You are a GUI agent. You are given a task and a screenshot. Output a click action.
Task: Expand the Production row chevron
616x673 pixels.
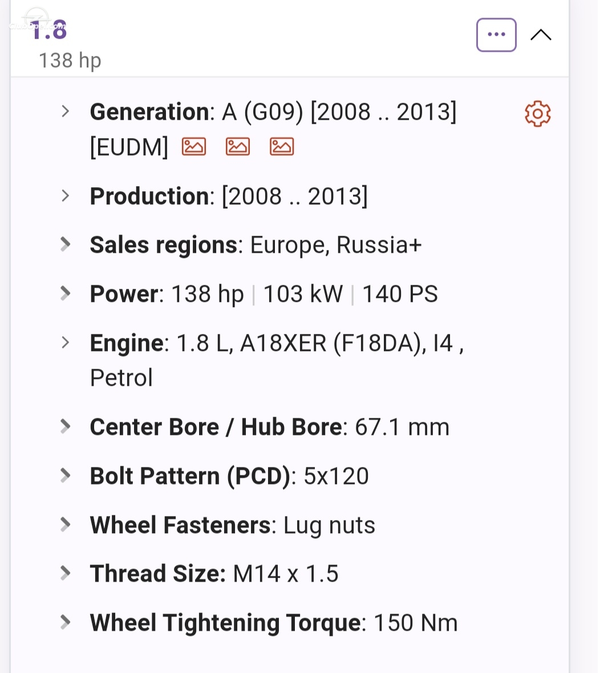65,196
